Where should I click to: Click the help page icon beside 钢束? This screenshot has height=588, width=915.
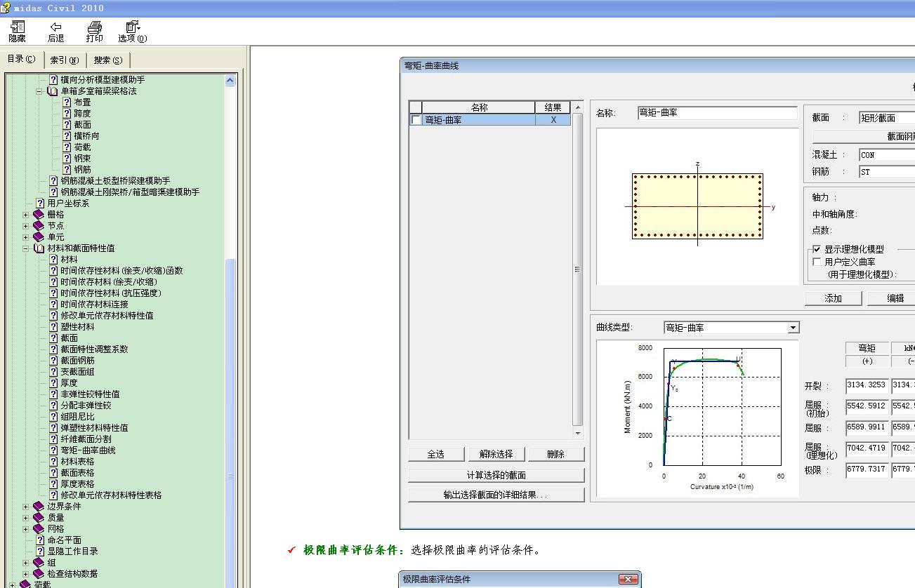point(67,159)
